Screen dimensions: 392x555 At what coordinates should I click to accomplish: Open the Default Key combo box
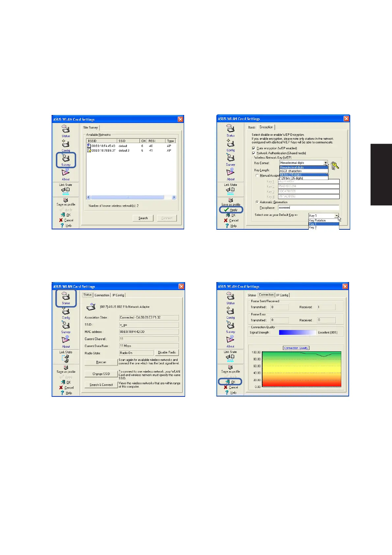323,216
